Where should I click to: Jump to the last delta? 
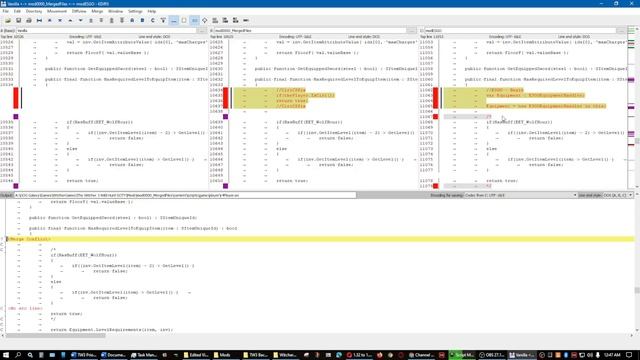point(60,20)
